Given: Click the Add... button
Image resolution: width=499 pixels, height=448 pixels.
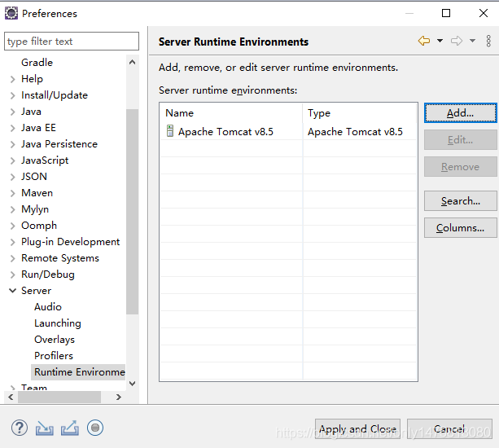Looking at the screenshot, I should (x=460, y=113).
